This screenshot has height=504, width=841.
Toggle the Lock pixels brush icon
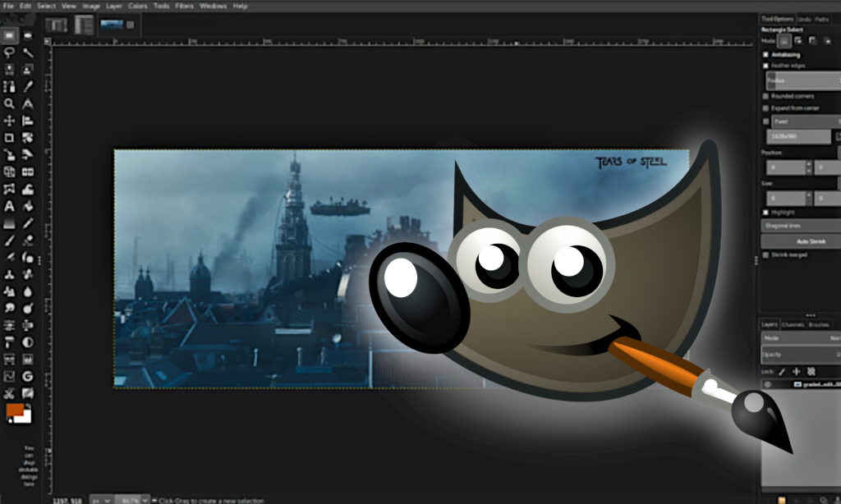point(782,371)
